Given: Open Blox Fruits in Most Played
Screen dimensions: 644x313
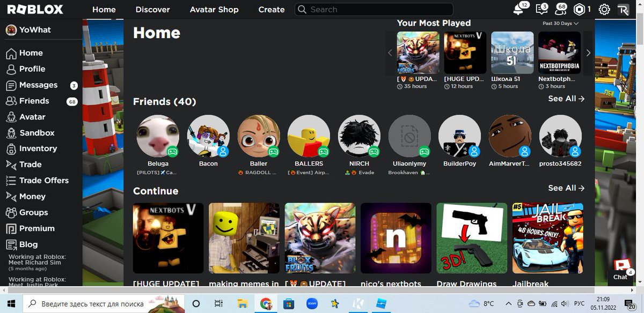Looking at the screenshot, I should point(418,53).
